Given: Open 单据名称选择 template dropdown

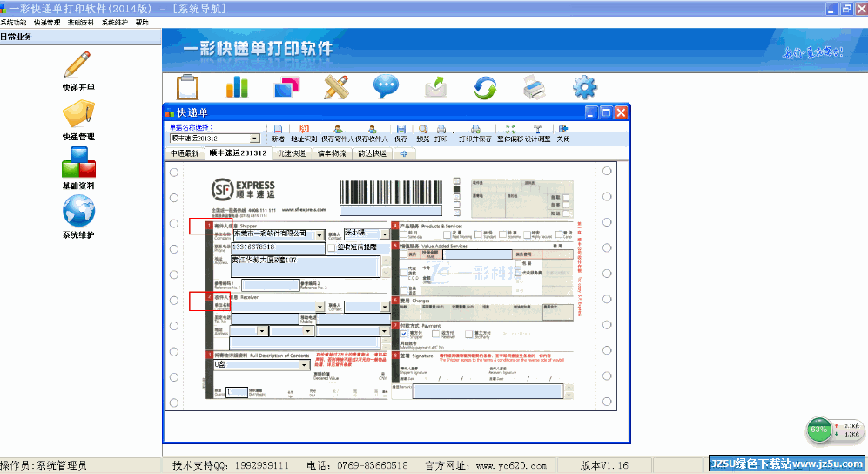Looking at the screenshot, I should [x=254, y=139].
